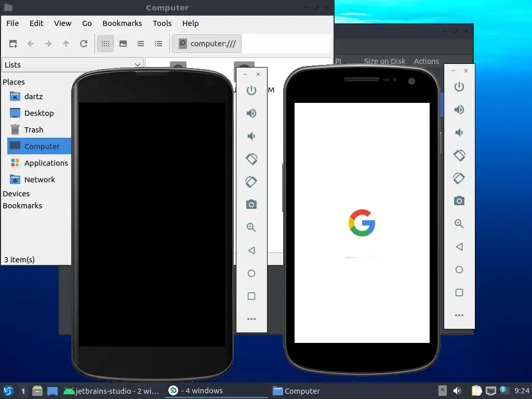This screenshot has width=532, height=399.
Task: Click the zoom magnifier on the left emulator toolbar
Action: (251, 228)
